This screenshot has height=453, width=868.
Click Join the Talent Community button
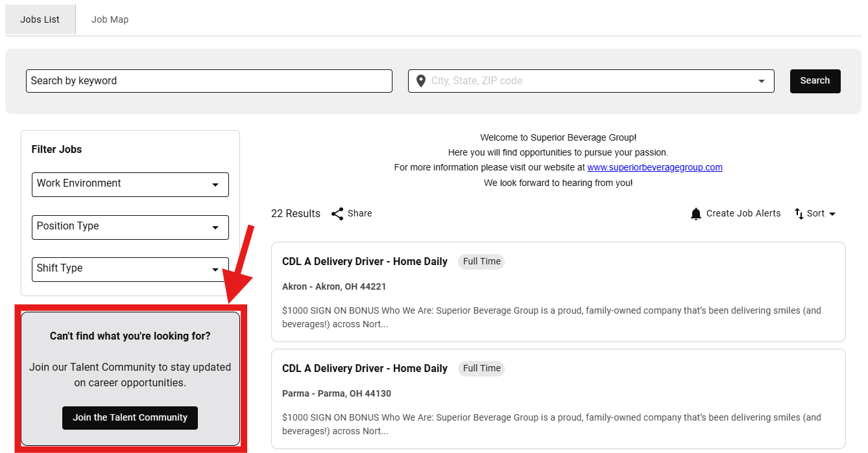(130, 417)
